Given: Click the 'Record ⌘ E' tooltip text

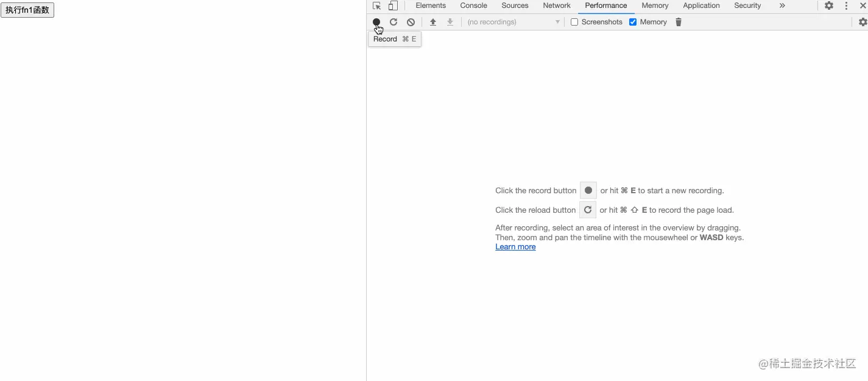Looking at the screenshot, I should [x=395, y=39].
